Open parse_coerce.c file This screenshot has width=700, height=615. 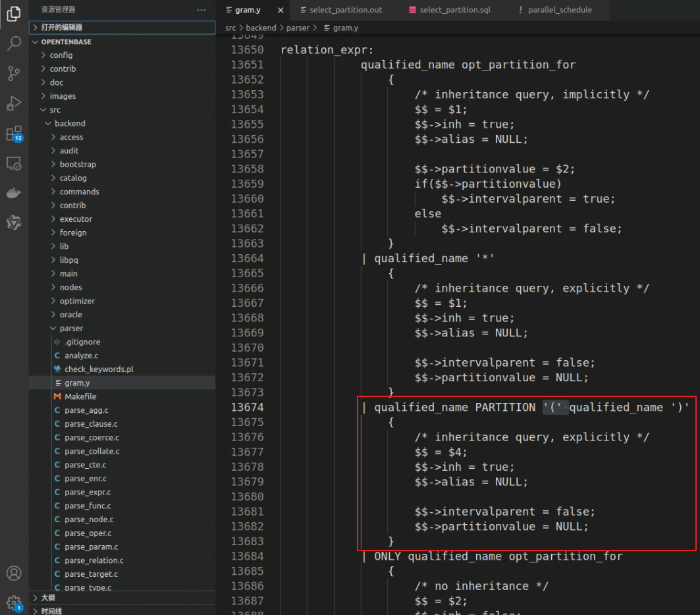[x=122, y=437]
